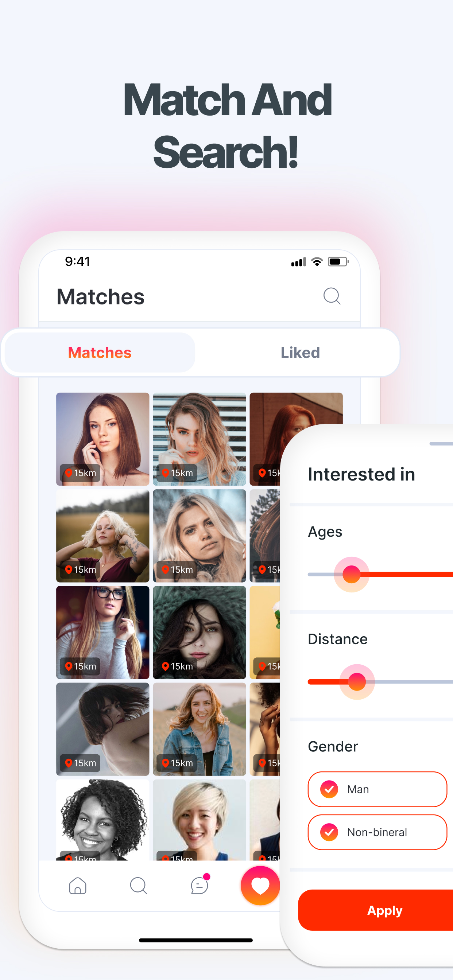Uncheck the Man gender checkbox
Image resolution: width=453 pixels, height=980 pixels.
329,789
